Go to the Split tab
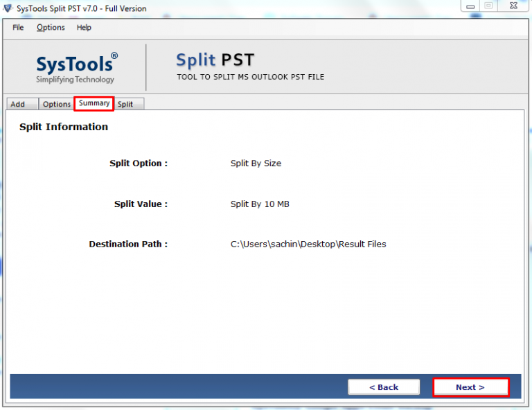This screenshot has width=532, height=410. tap(129, 104)
